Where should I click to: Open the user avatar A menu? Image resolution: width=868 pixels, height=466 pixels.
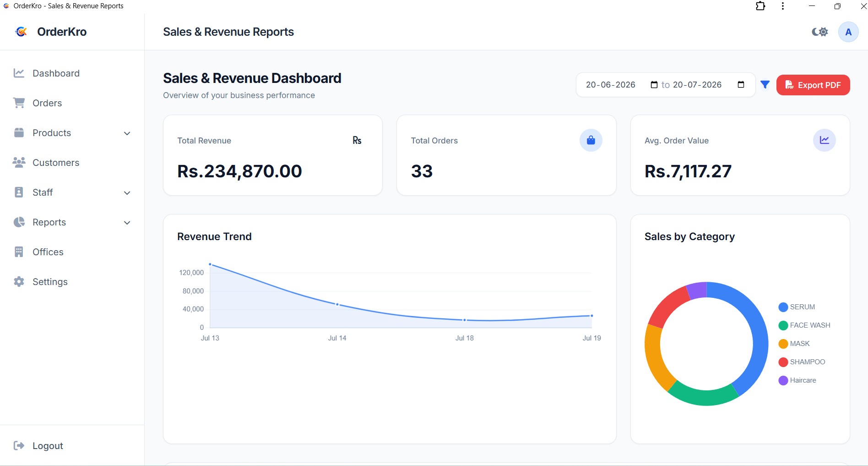coord(848,32)
